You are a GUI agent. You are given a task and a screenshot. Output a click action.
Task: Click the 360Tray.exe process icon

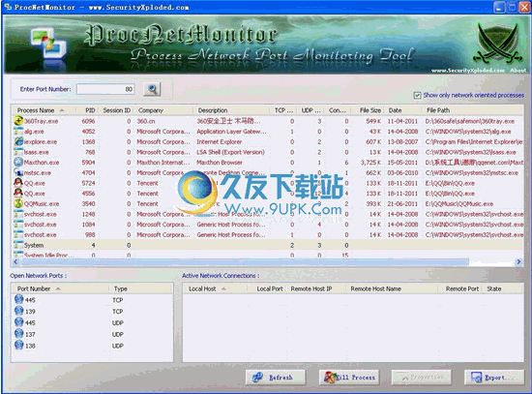point(18,121)
